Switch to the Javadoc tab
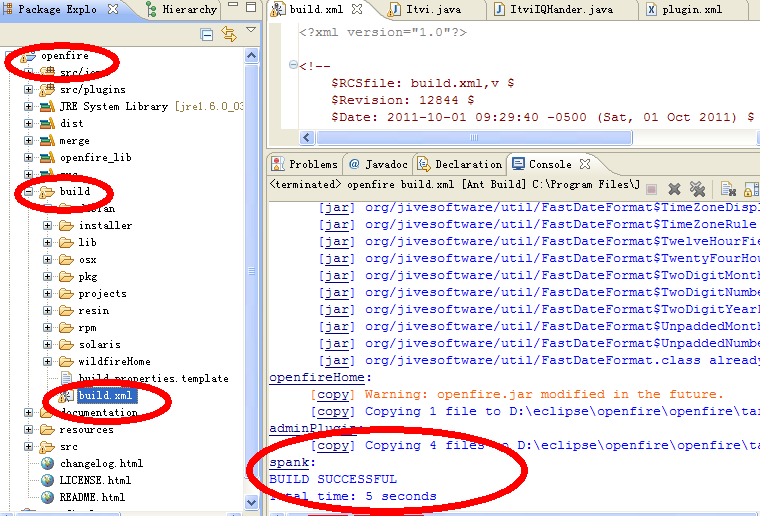This screenshot has width=760, height=516. [379, 164]
